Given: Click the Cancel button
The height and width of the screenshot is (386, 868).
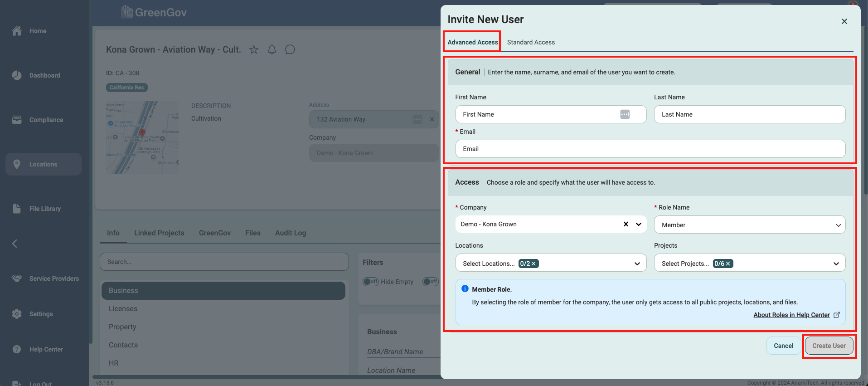Looking at the screenshot, I should (783, 346).
